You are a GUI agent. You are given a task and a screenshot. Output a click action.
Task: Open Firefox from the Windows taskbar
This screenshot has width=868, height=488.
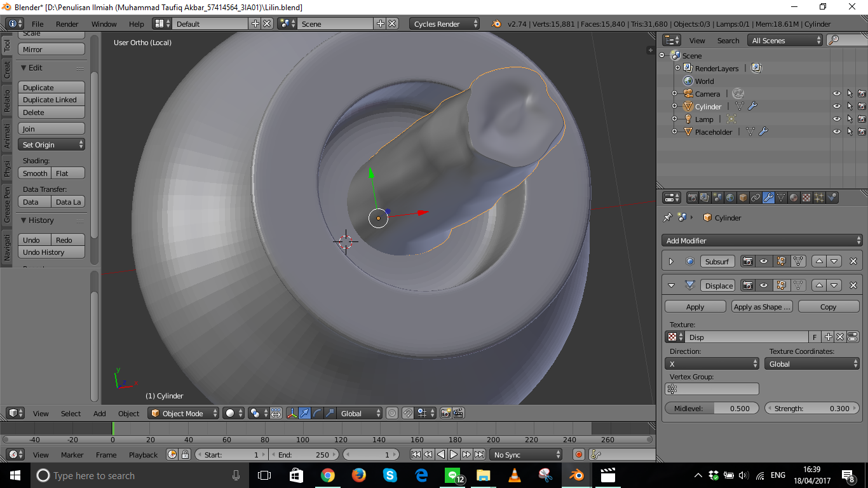(359, 475)
